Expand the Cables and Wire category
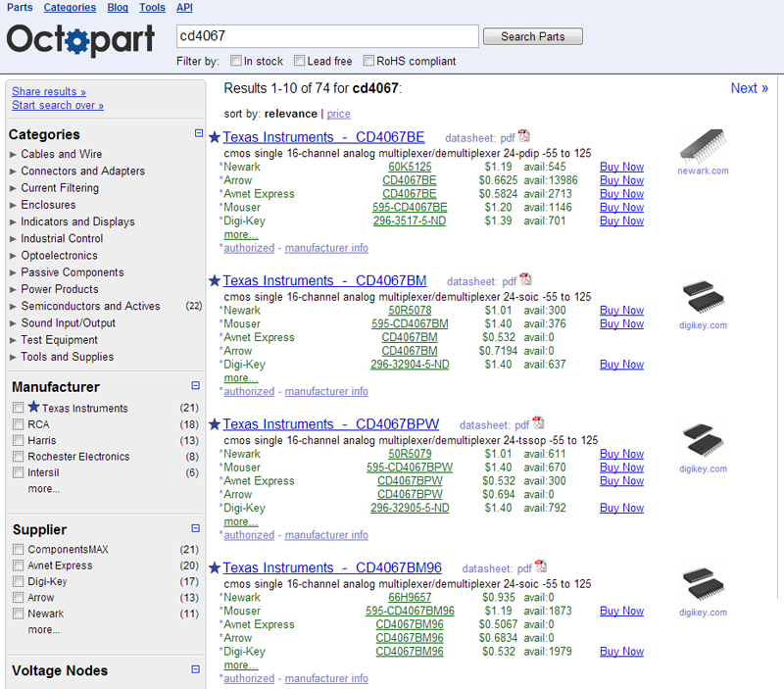Viewport: 784px width, 689px height. [x=13, y=155]
